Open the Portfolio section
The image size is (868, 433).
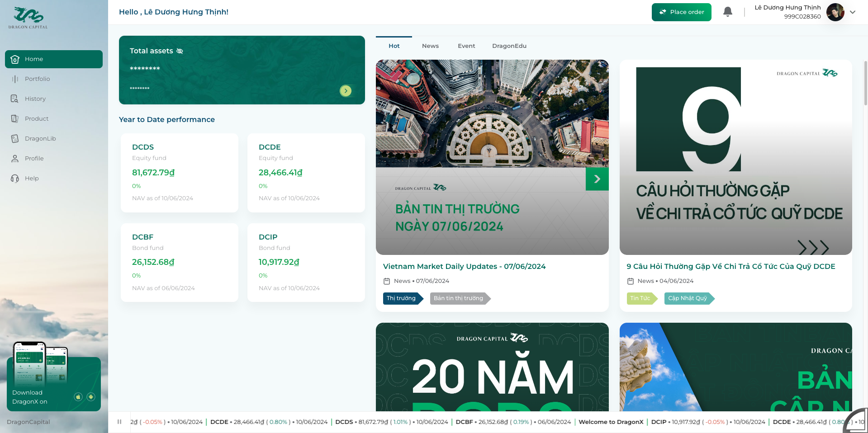(x=54, y=79)
